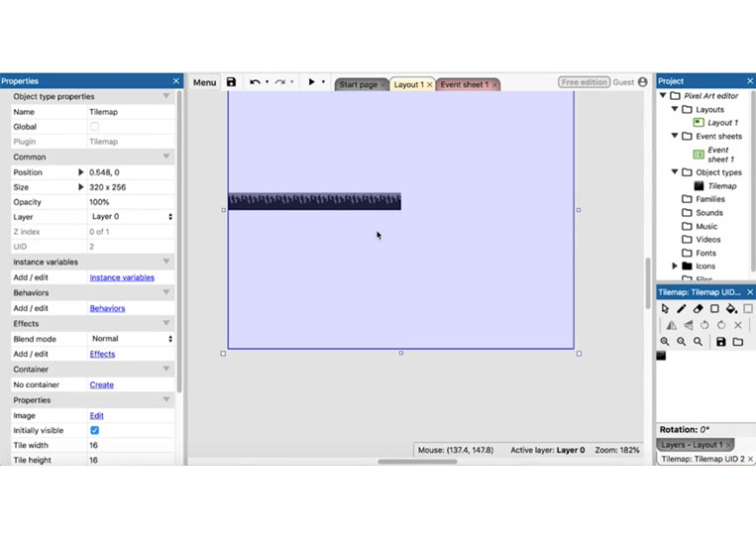Expand the Icons folder in Project tree

[675, 267]
